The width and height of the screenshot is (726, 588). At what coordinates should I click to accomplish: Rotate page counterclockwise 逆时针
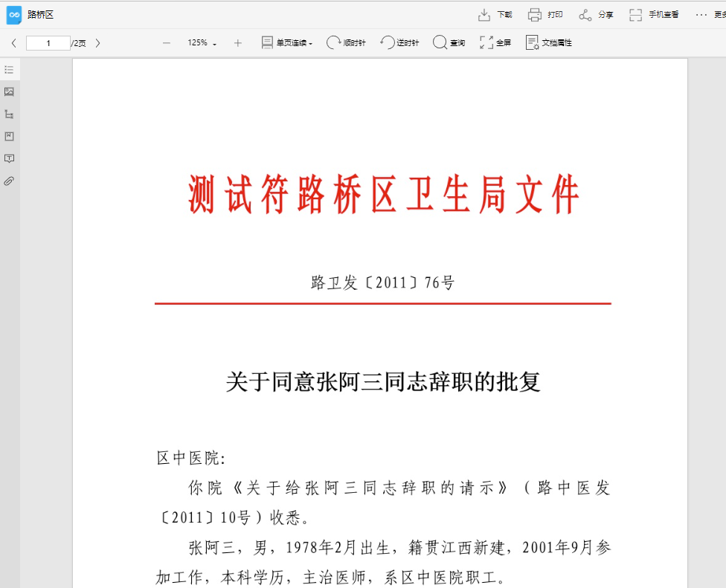coord(399,43)
